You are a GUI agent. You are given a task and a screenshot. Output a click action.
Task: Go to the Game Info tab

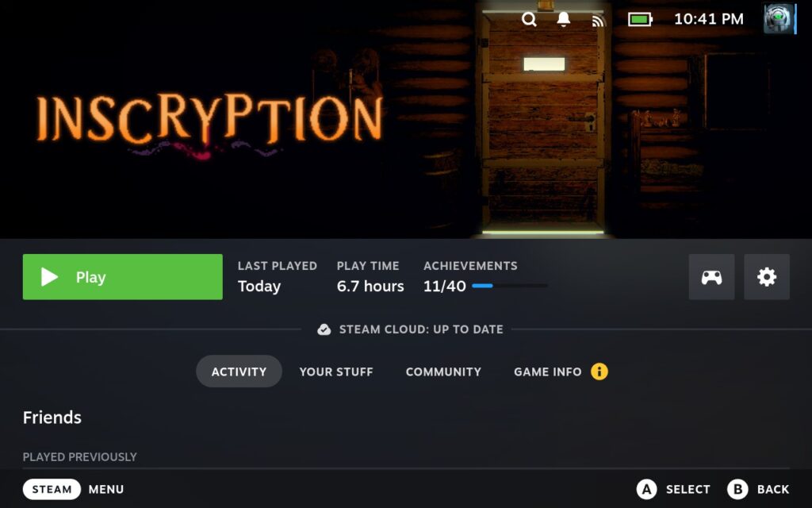tap(547, 371)
